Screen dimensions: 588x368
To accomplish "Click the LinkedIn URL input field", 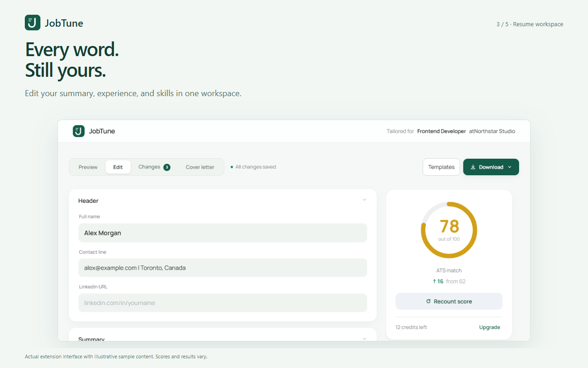I will tap(223, 303).
